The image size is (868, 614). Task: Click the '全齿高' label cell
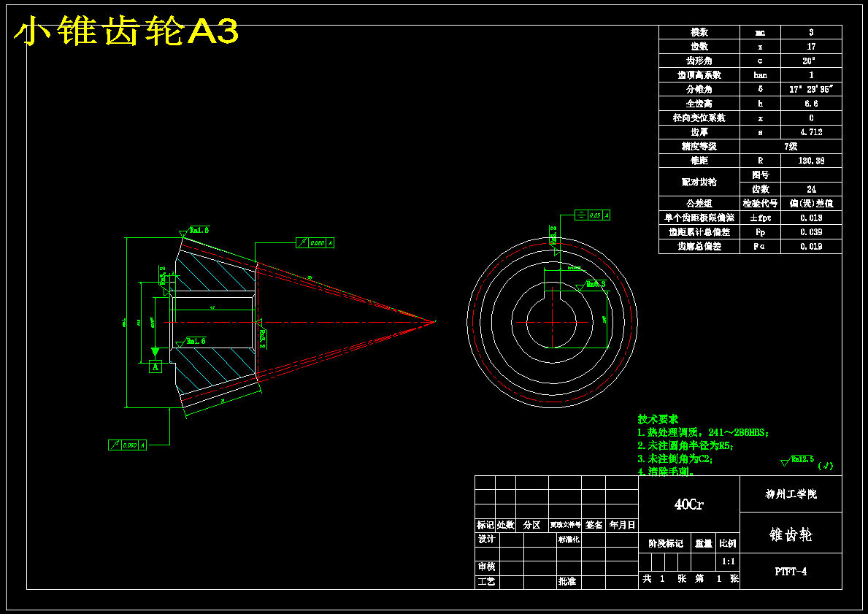(x=699, y=104)
